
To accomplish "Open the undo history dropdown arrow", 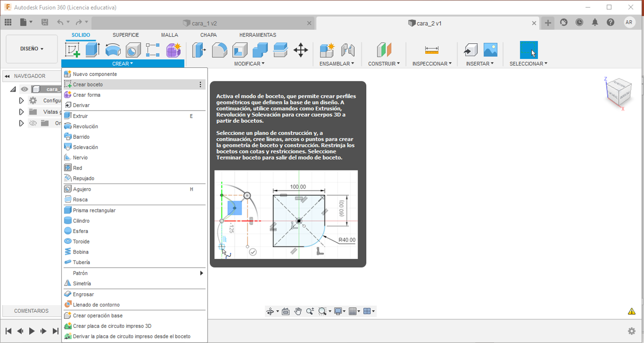I will tap(68, 22).
